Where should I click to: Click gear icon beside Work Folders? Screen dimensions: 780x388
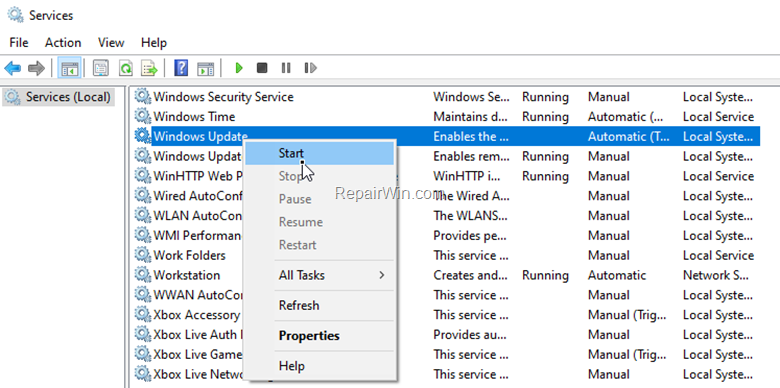[x=143, y=255]
